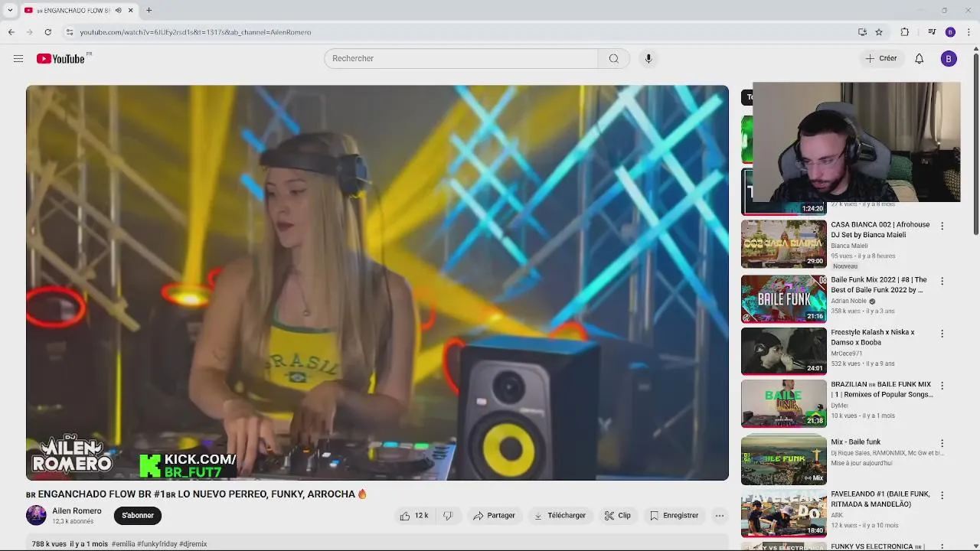Like the video with thumbs up
980x551 pixels.
[413, 516]
